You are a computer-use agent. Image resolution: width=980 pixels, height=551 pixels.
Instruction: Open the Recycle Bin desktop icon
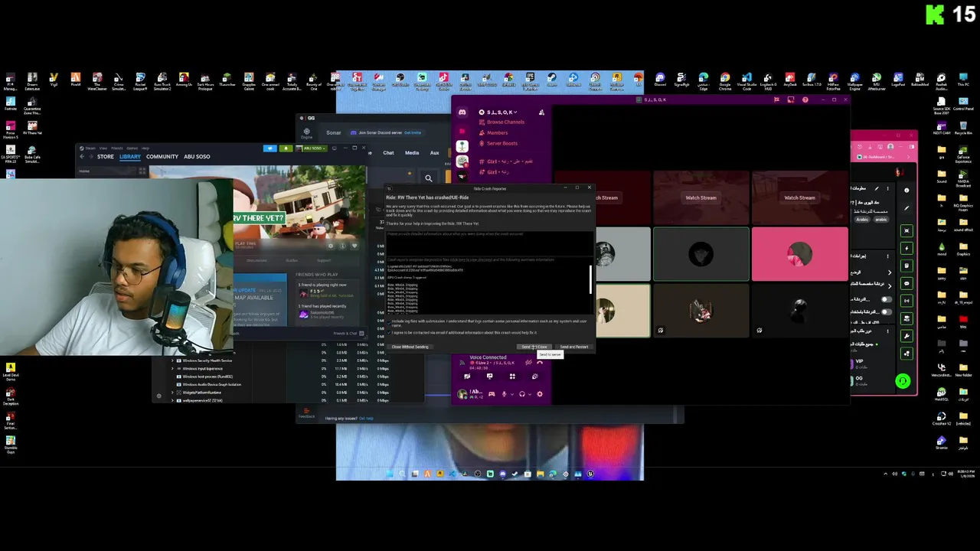tap(963, 126)
